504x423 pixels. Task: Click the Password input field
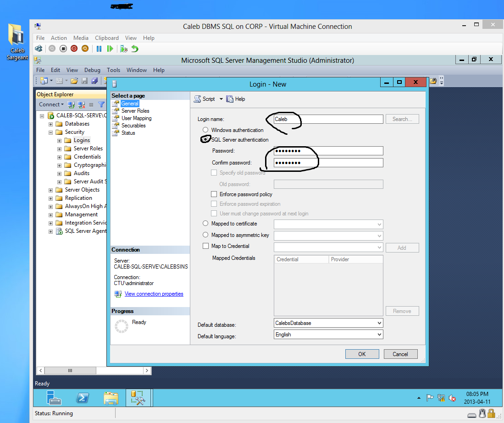328,151
